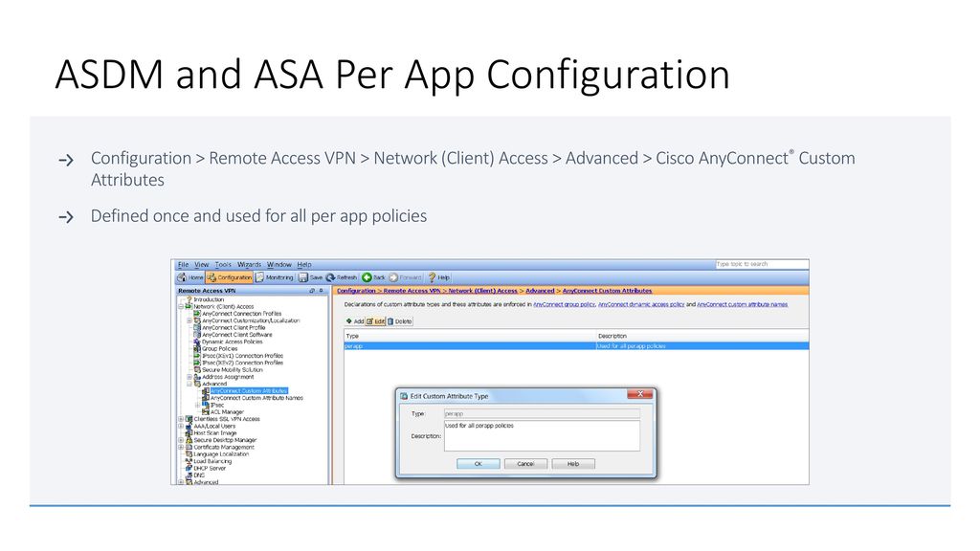Click the 'Type topic to search' field
Image resolution: width=980 pixels, height=551 pixels.
[x=762, y=264]
